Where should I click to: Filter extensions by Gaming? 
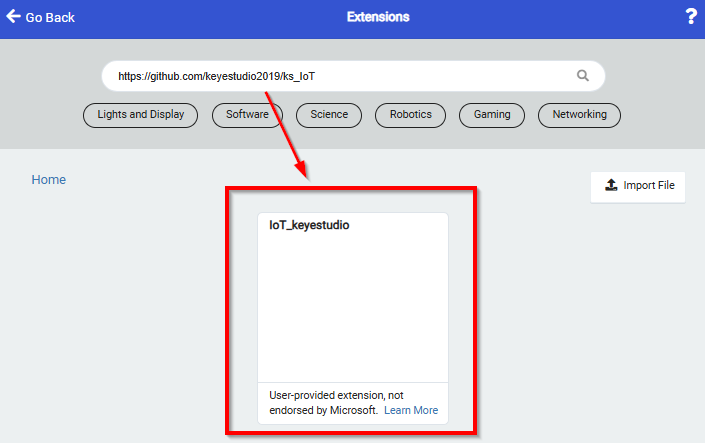click(492, 115)
